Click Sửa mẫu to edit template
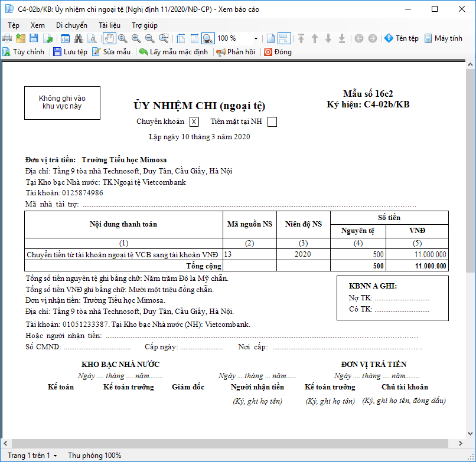The width and height of the screenshot is (476, 462). click(x=112, y=52)
